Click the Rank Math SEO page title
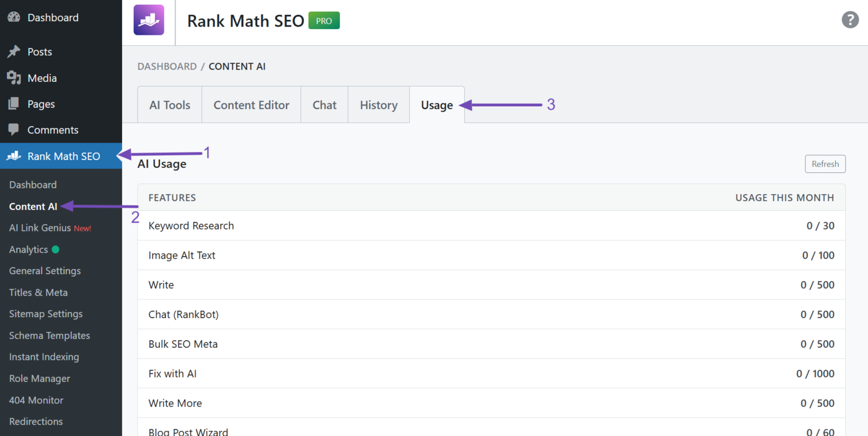868x436 pixels. [246, 20]
